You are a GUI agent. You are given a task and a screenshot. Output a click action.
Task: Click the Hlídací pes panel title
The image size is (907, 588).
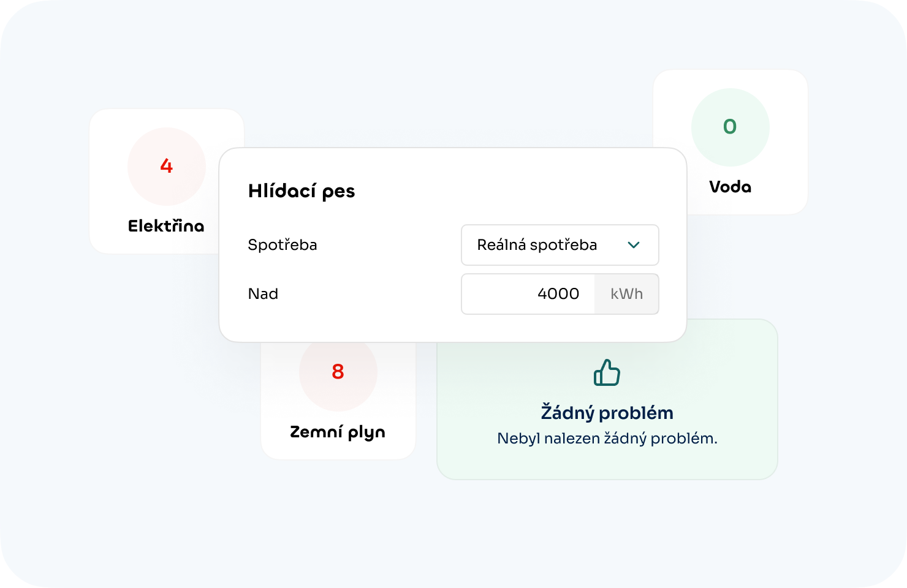click(x=302, y=190)
